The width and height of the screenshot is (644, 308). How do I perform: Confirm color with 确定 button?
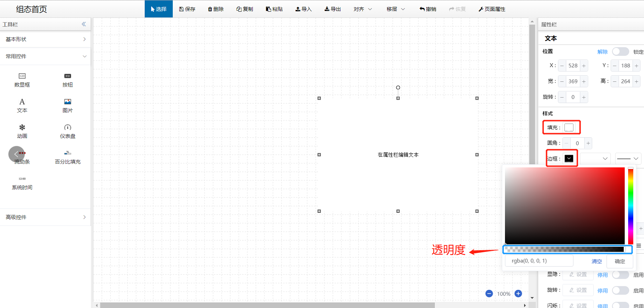(620, 261)
